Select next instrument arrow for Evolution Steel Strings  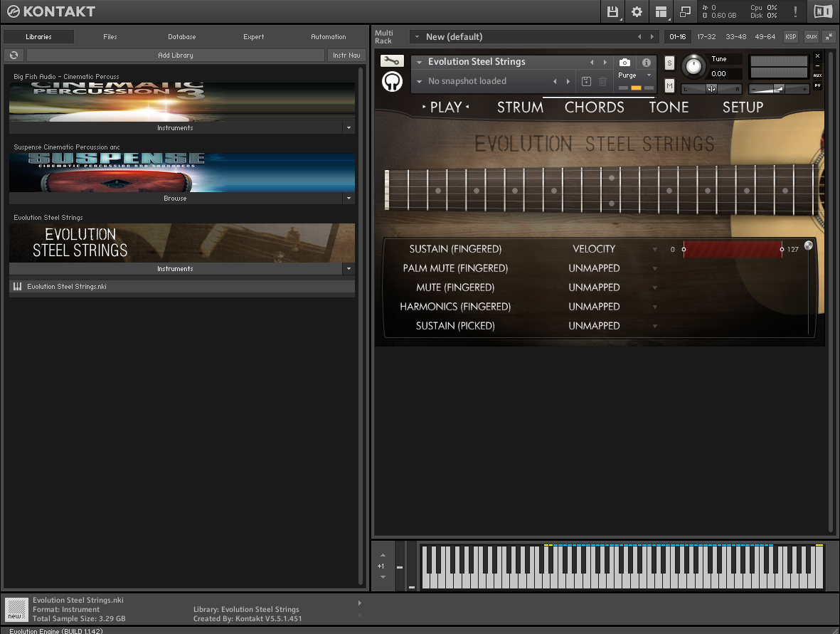(605, 62)
